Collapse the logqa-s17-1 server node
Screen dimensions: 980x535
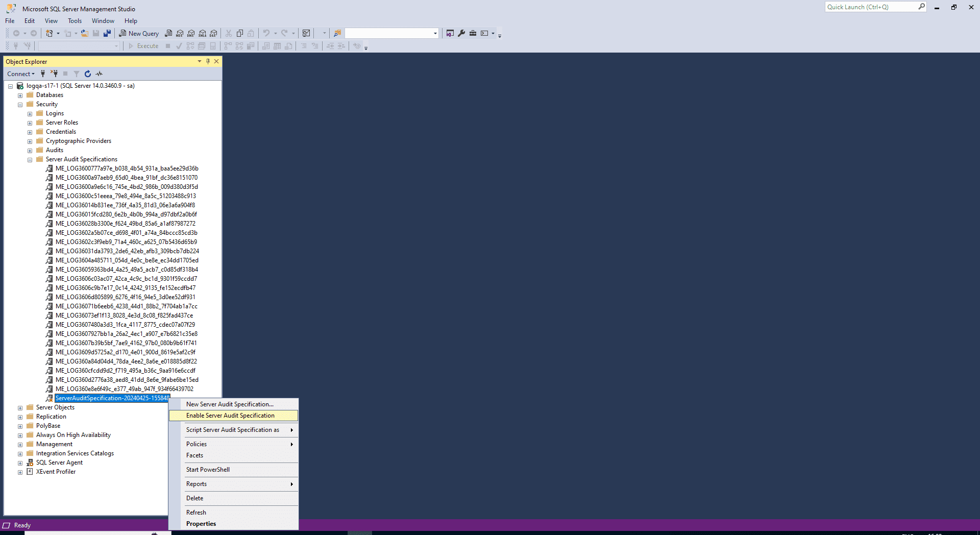pos(10,86)
